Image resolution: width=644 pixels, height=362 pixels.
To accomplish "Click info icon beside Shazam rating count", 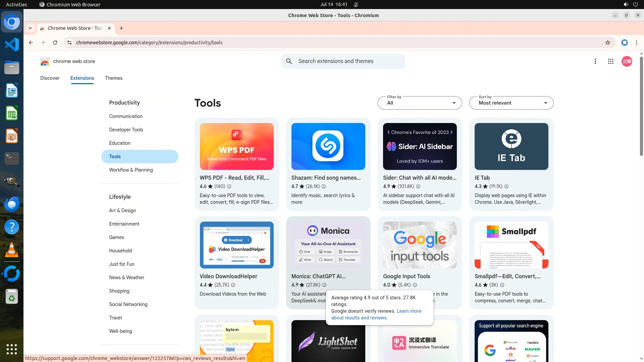I will coord(324,186).
